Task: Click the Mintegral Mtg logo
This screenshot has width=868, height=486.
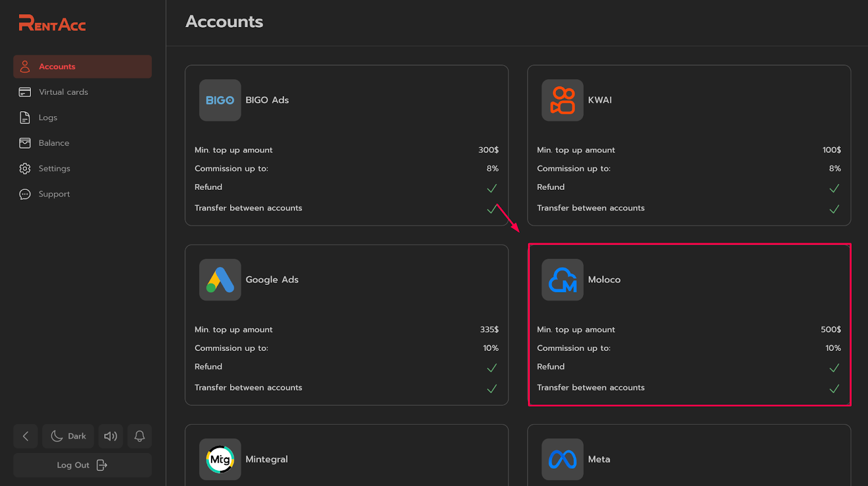Action: pyautogui.click(x=220, y=459)
